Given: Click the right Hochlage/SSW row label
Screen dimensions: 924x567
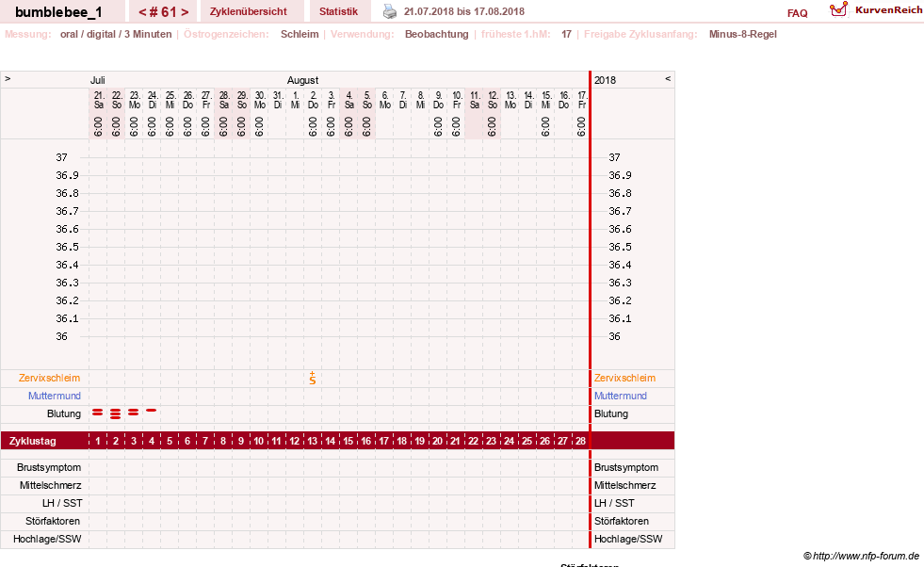Looking at the screenshot, I should point(628,539).
